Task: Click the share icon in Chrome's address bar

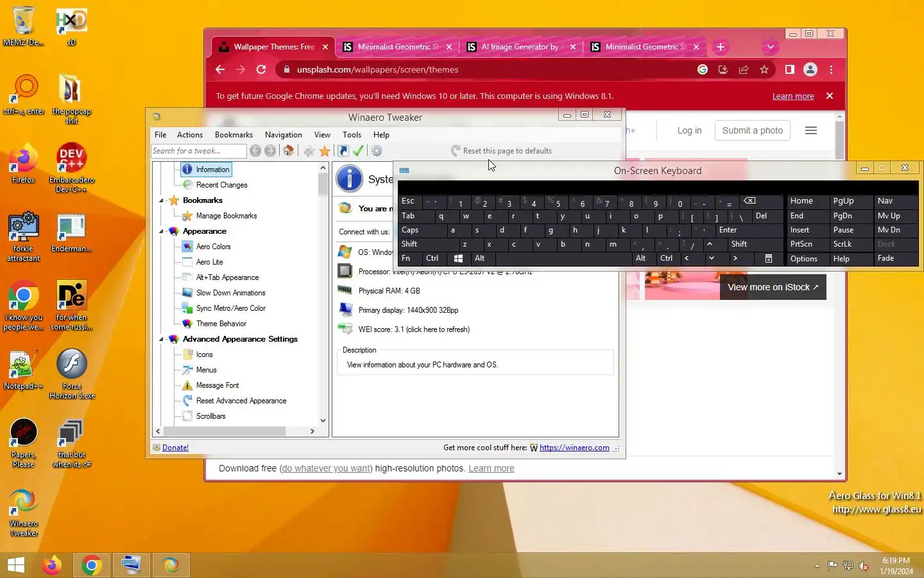Action: click(x=744, y=69)
